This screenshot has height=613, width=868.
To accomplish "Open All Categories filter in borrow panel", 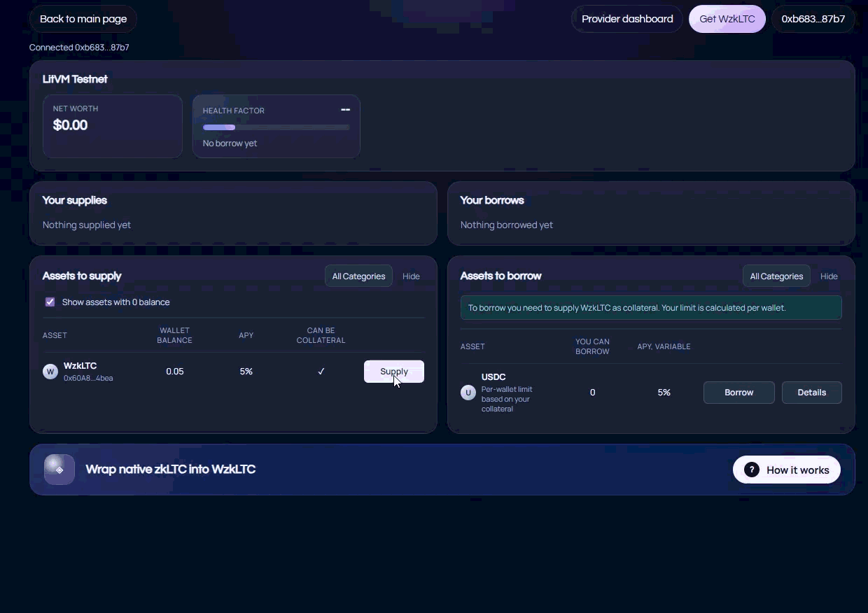I will (776, 276).
